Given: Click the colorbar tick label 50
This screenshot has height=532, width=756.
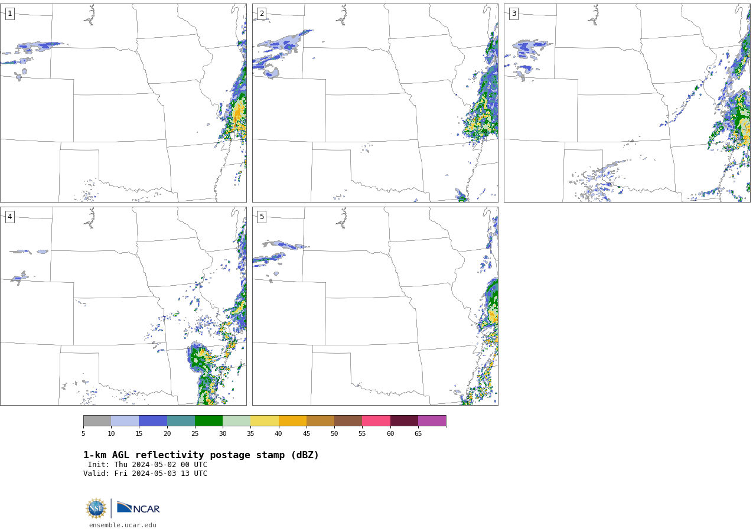Looking at the screenshot, I should (x=334, y=434).
